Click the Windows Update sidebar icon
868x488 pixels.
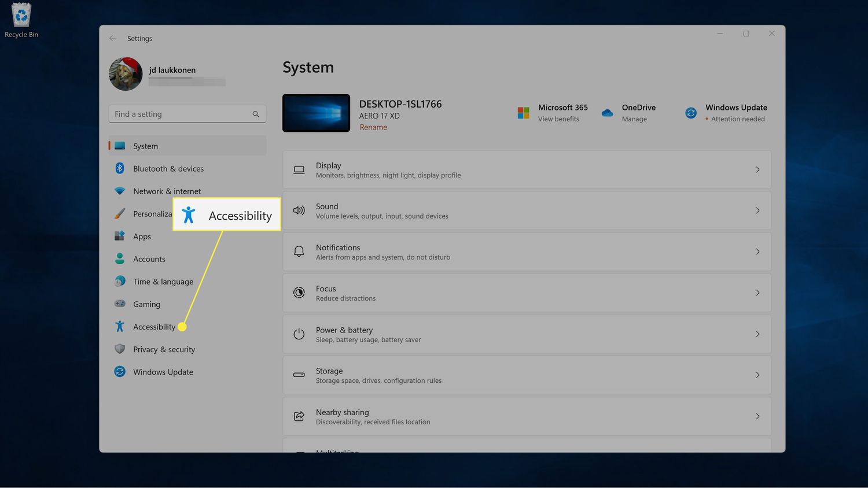(x=120, y=371)
